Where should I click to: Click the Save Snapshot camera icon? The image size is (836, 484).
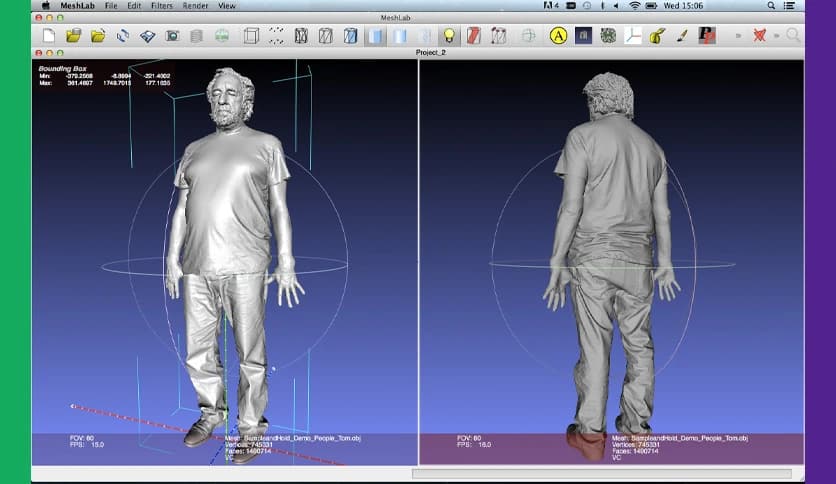pos(172,36)
